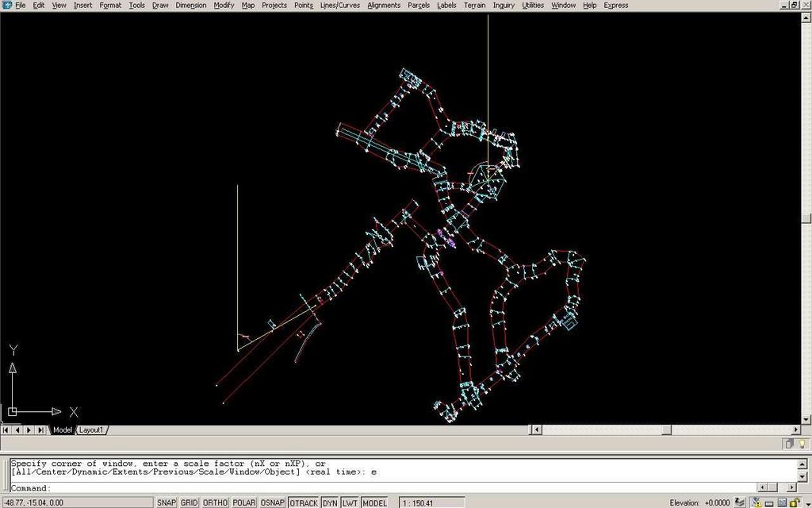The image size is (812, 508).
Task: Open the Points menu
Action: [304, 6]
